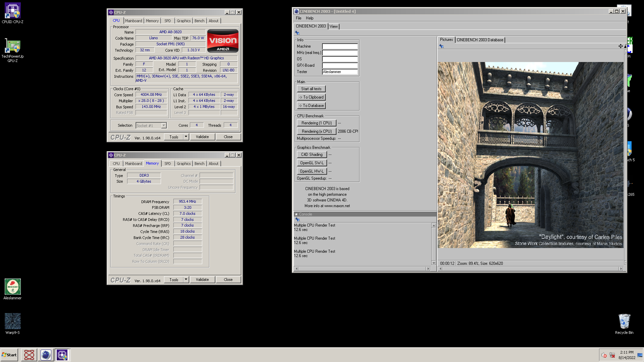Switch to the Mainboard tab in upper CPU-Z window
This screenshot has height=362, width=644.
pos(133,21)
